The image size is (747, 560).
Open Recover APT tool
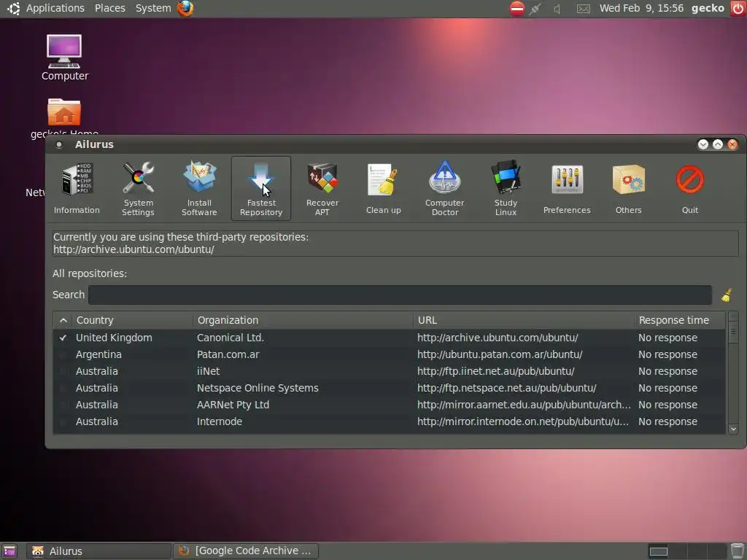[x=322, y=189]
